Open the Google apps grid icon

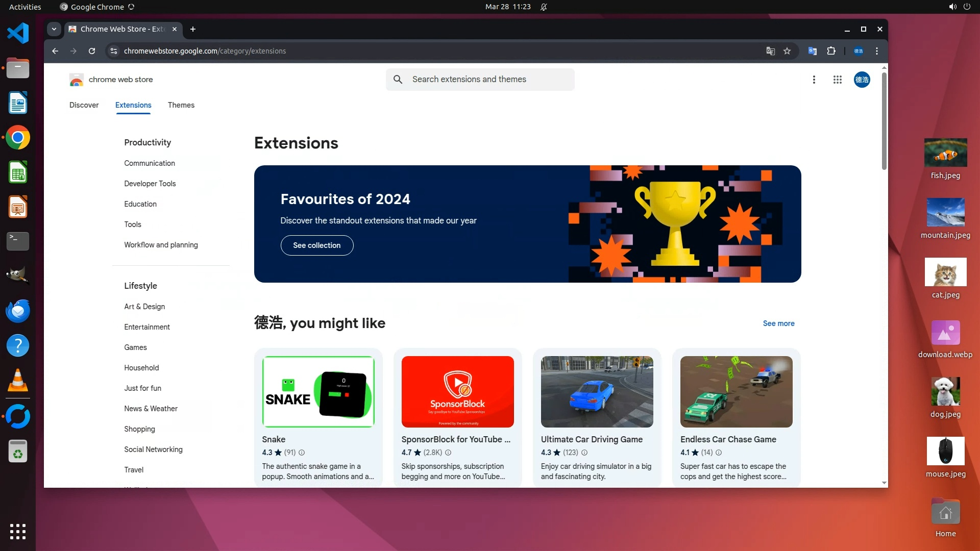click(837, 80)
